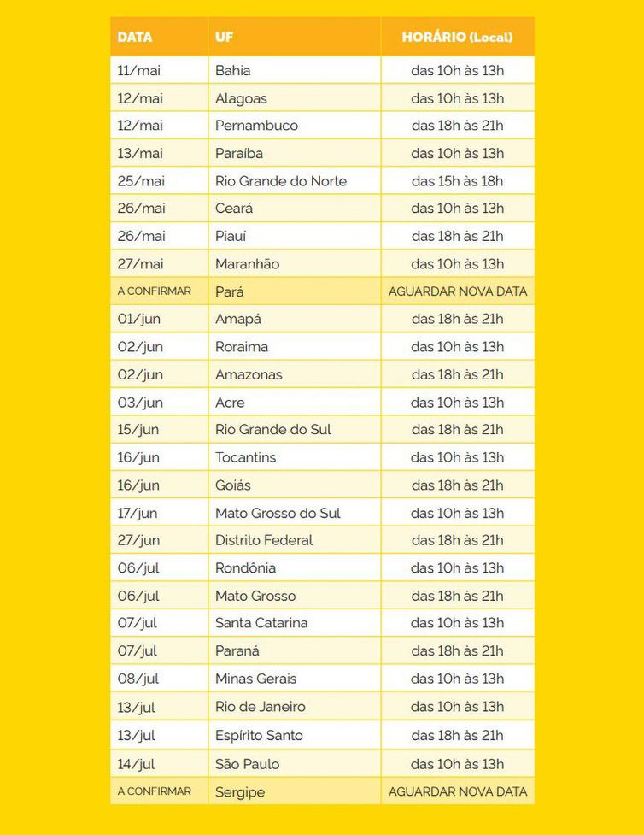644x835 pixels.
Task: Click the Minas Gerais cell
Action: [256, 679]
